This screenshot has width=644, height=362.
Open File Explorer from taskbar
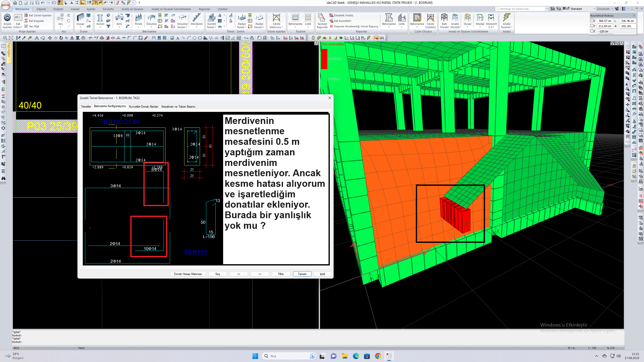click(345, 356)
